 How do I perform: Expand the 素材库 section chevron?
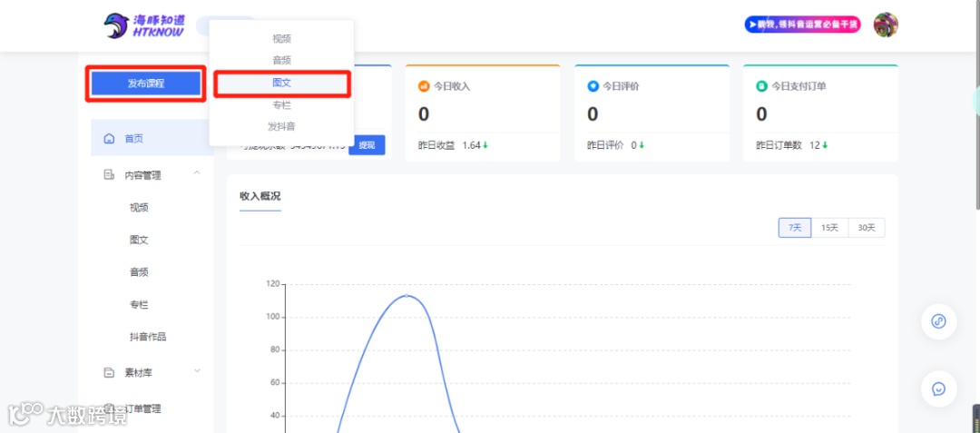pos(197,371)
